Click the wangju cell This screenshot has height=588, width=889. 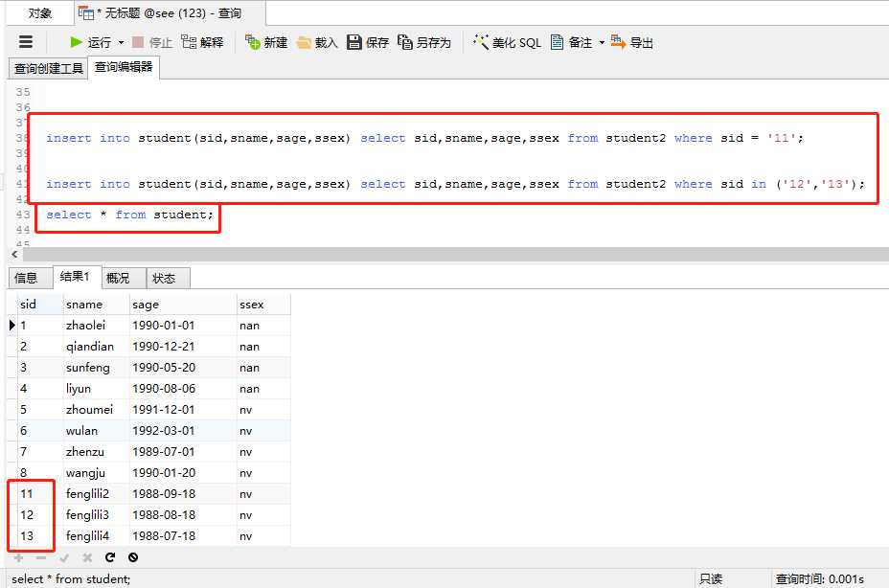pos(97,473)
